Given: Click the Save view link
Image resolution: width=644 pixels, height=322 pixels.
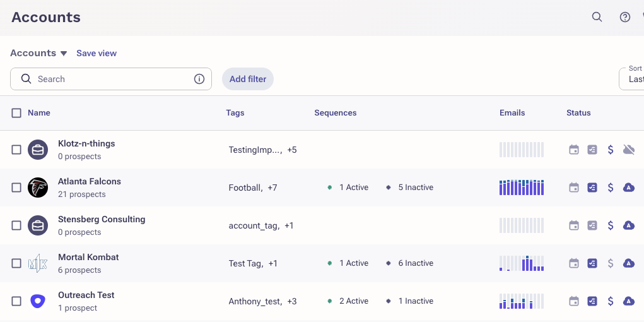Looking at the screenshot, I should 97,53.
